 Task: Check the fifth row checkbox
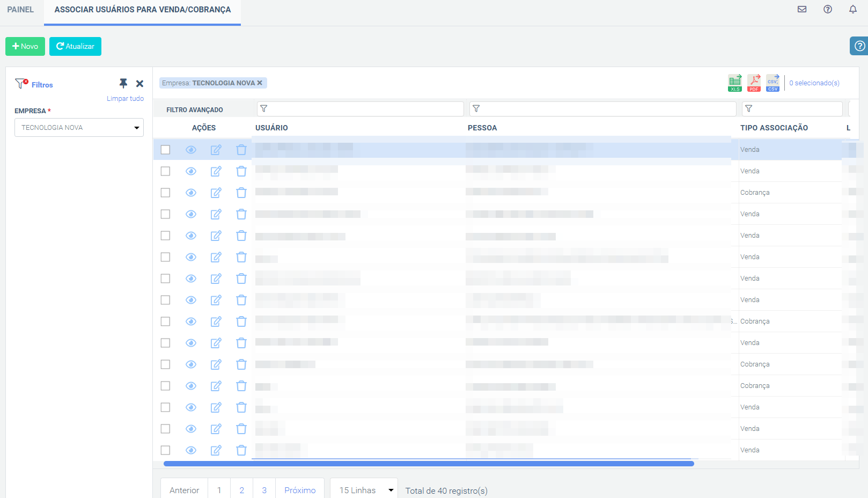pos(165,236)
